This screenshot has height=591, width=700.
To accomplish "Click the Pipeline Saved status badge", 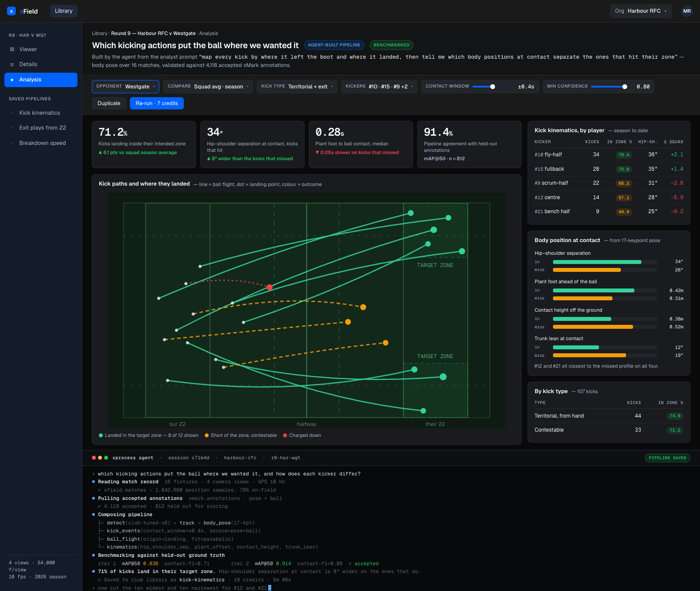I will click(x=667, y=458).
